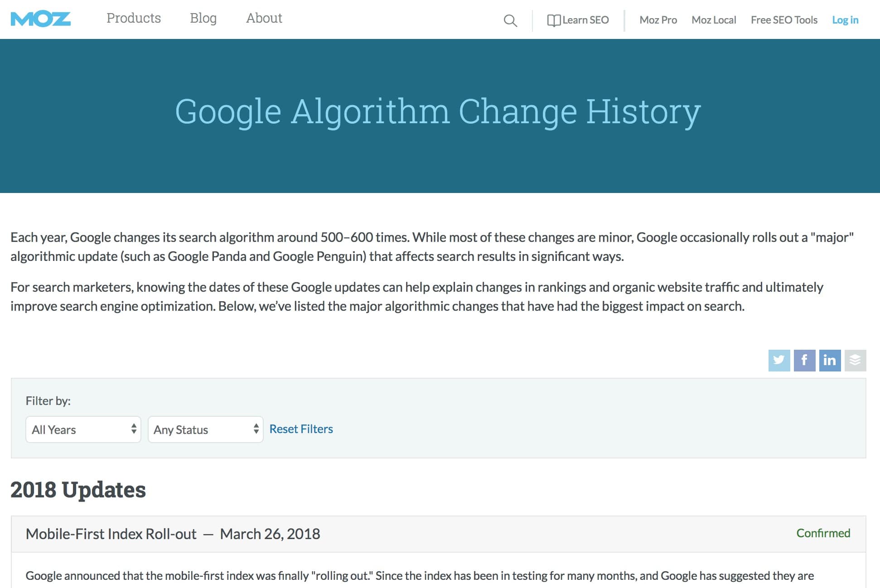The image size is (880, 588).
Task: Open the Products menu
Action: (133, 19)
